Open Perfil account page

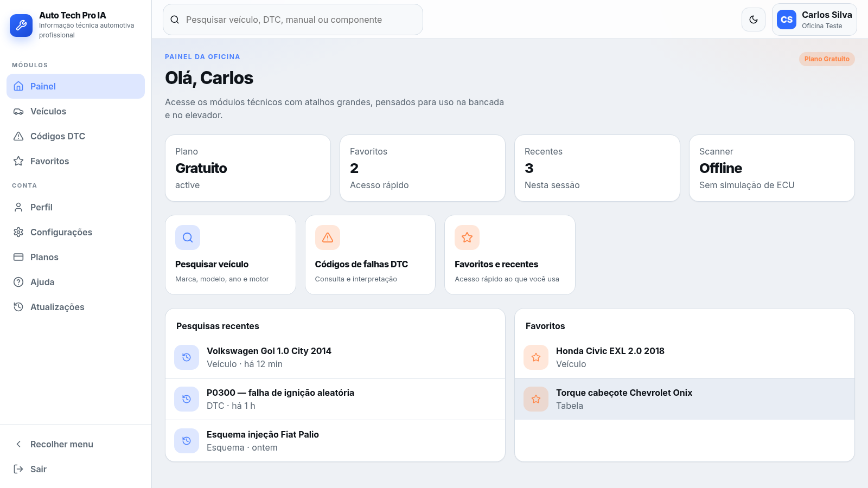pyautogui.click(x=75, y=207)
